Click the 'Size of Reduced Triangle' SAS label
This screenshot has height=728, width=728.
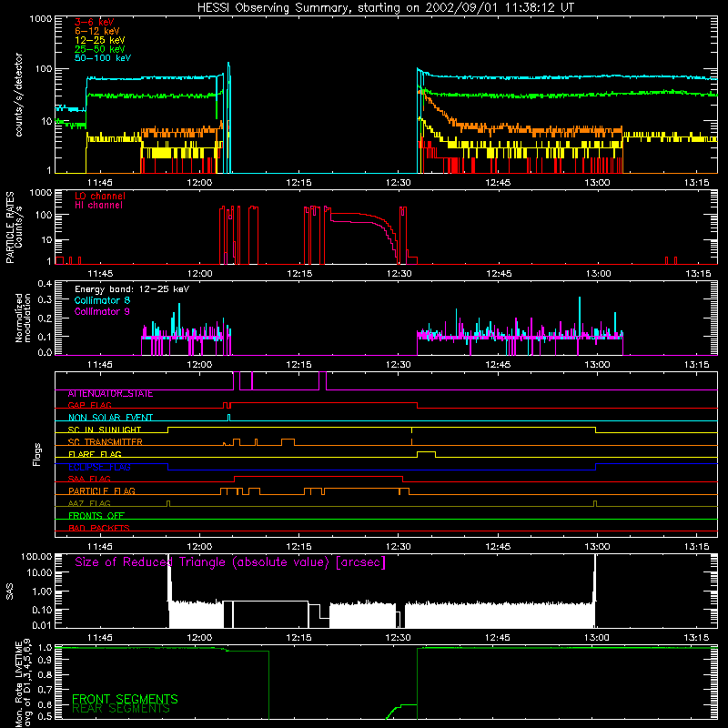(230, 562)
